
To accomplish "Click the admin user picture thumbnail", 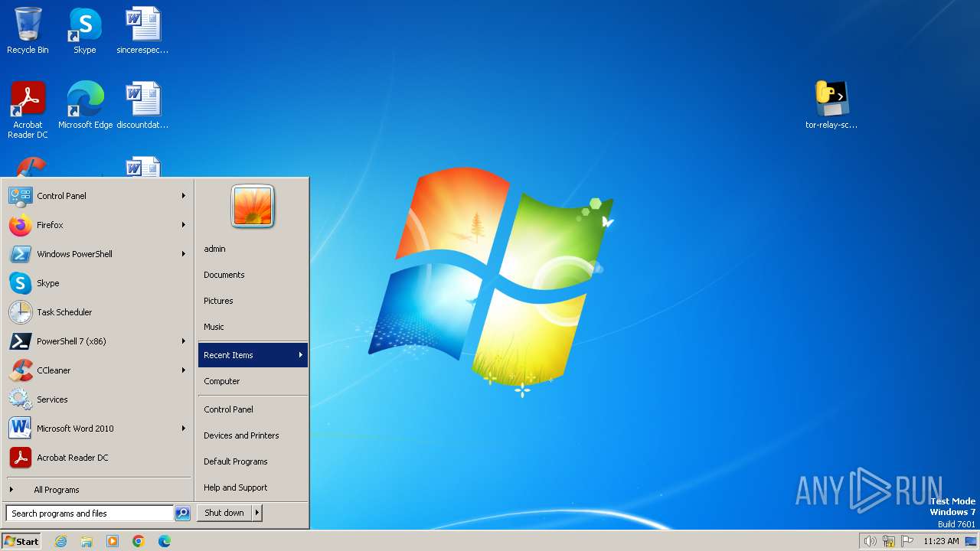I will point(253,207).
